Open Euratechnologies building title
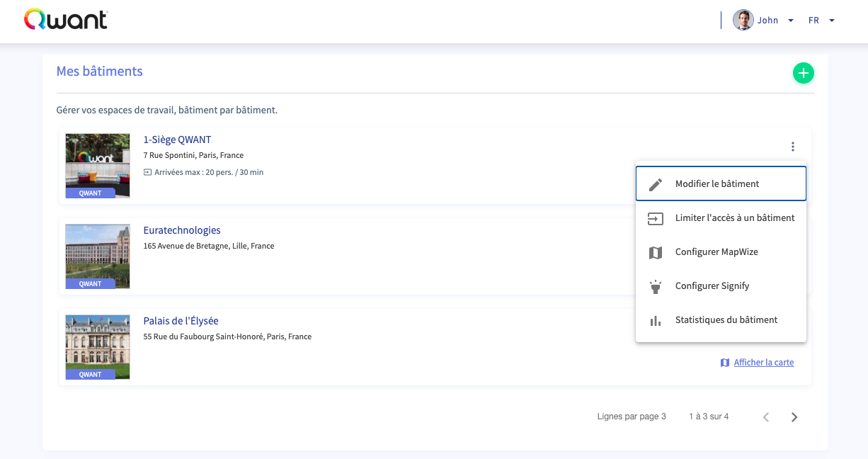The image size is (868, 459). point(182,230)
